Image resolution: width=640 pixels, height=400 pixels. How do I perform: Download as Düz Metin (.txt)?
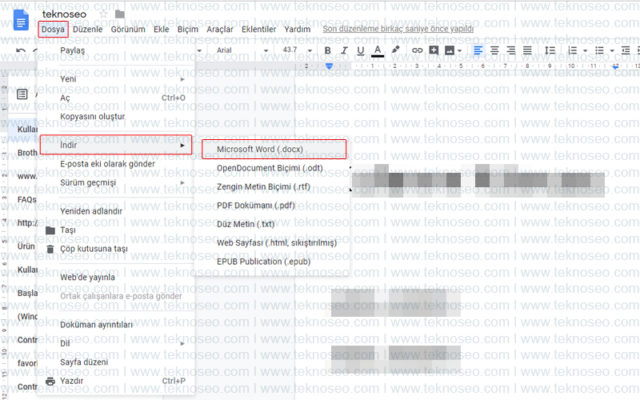[x=273, y=224]
